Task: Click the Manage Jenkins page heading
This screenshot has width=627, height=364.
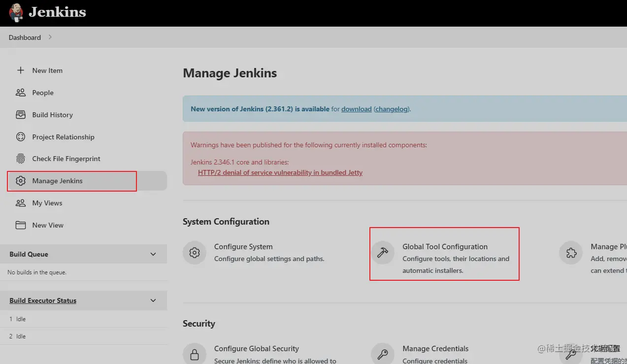Action: tap(230, 73)
